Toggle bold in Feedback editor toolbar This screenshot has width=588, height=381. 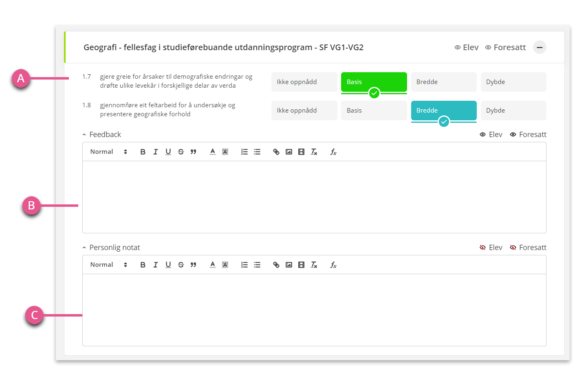tap(143, 152)
